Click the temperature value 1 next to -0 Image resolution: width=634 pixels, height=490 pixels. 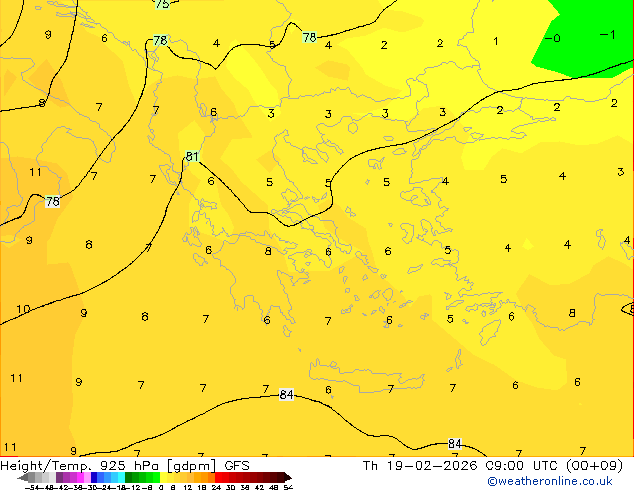496,41
